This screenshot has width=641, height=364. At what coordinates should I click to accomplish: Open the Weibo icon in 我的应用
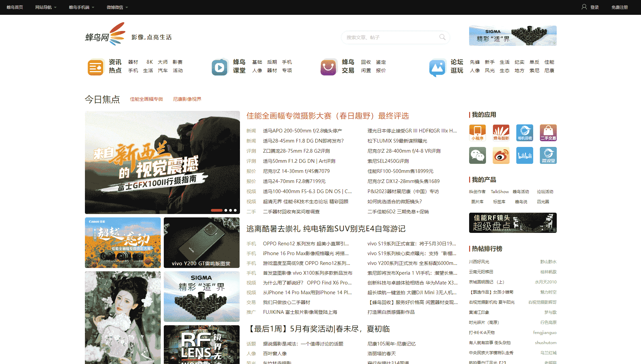501,155
